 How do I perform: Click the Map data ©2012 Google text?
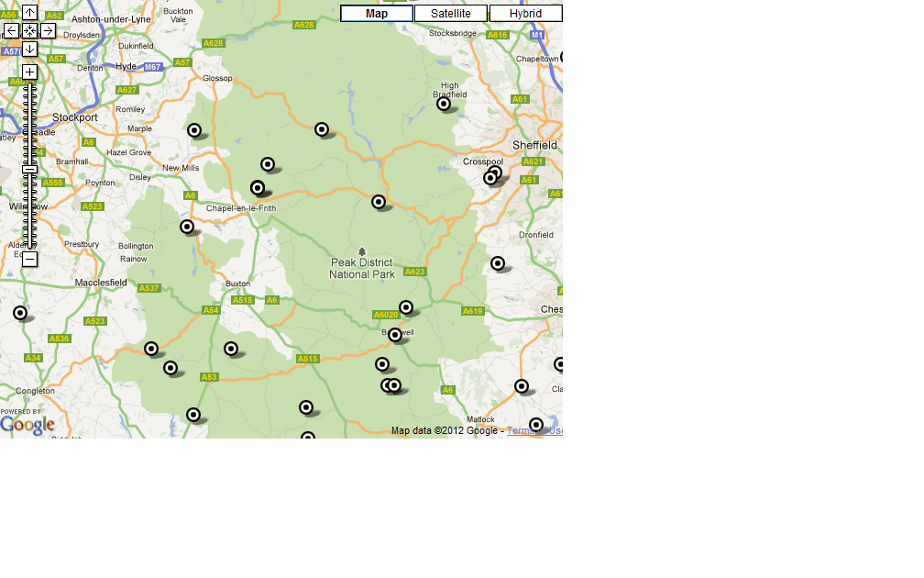point(445,430)
